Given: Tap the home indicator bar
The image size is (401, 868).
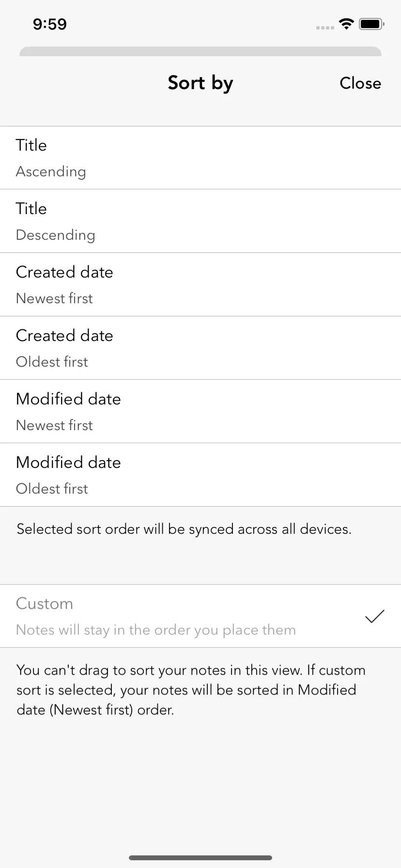Looking at the screenshot, I should 200,858.
